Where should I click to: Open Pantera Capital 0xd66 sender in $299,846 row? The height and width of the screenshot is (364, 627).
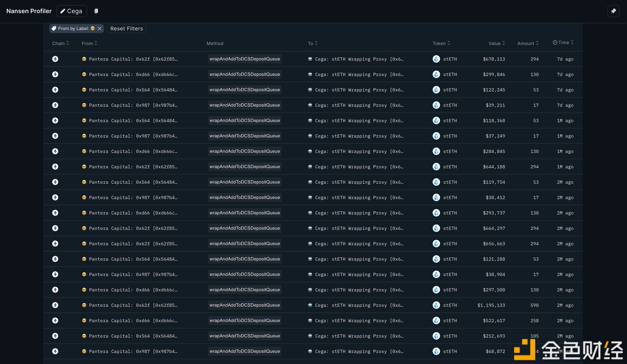(133, 74)
